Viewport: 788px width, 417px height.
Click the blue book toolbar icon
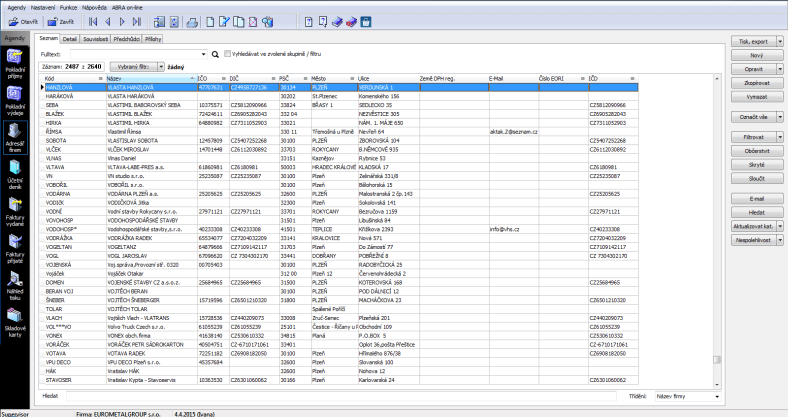[337, 22]
